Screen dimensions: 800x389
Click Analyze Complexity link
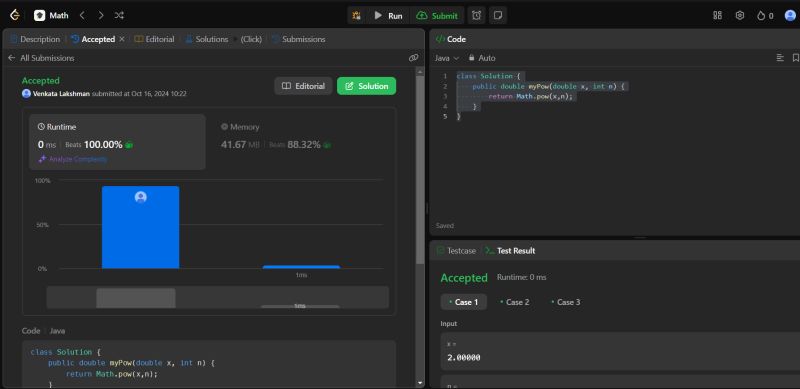click(73, 159)
